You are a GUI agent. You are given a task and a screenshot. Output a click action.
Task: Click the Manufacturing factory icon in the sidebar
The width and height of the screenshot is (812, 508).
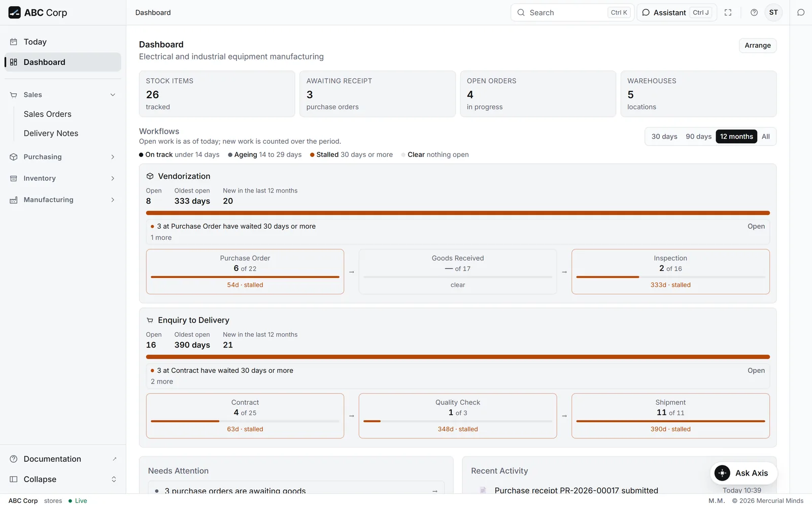click(14, 200)
